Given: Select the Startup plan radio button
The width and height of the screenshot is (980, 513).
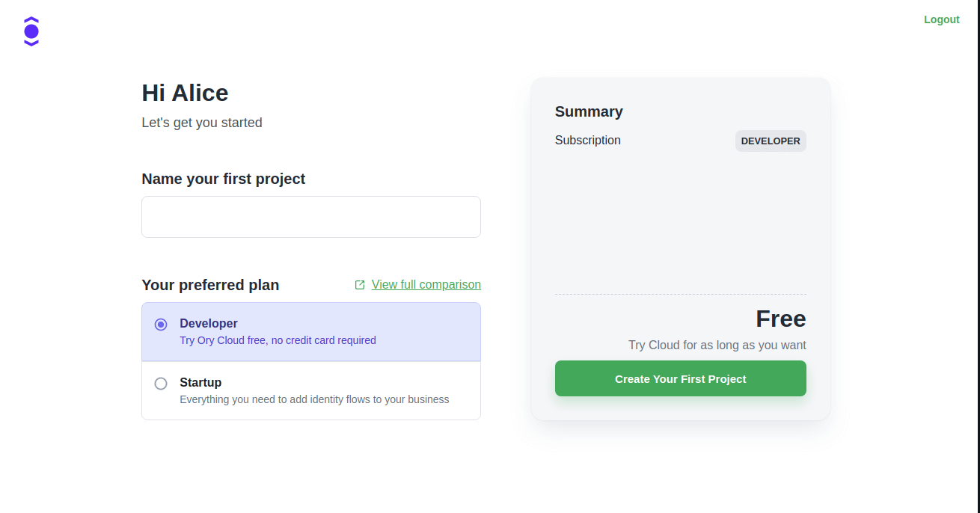Looking at the screenshot, I should [161, 384].
